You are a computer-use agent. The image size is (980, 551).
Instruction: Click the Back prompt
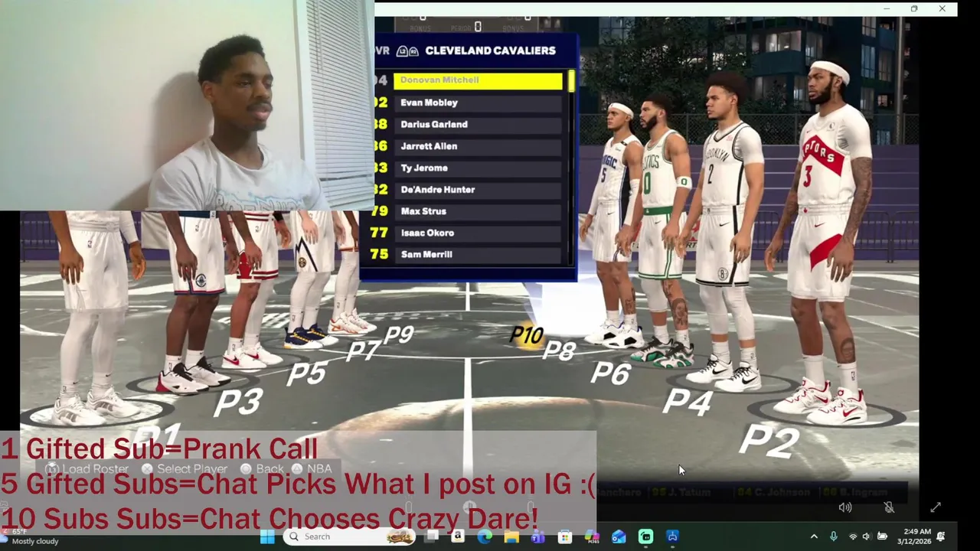[262, 469]
